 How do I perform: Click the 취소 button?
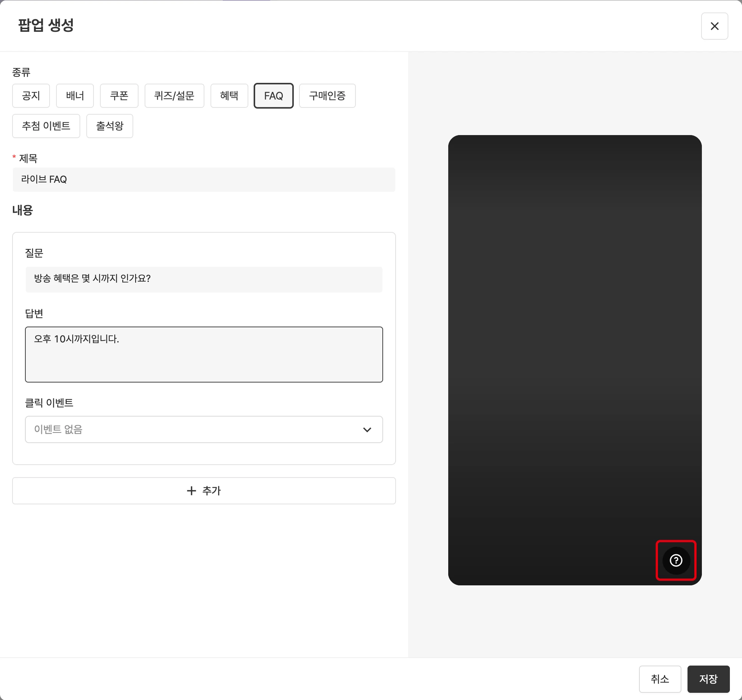click(x=660, y=679)
